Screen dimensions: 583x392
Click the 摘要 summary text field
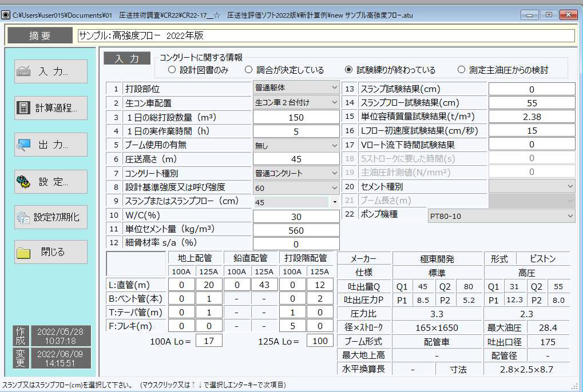click(x=326, y=35)
